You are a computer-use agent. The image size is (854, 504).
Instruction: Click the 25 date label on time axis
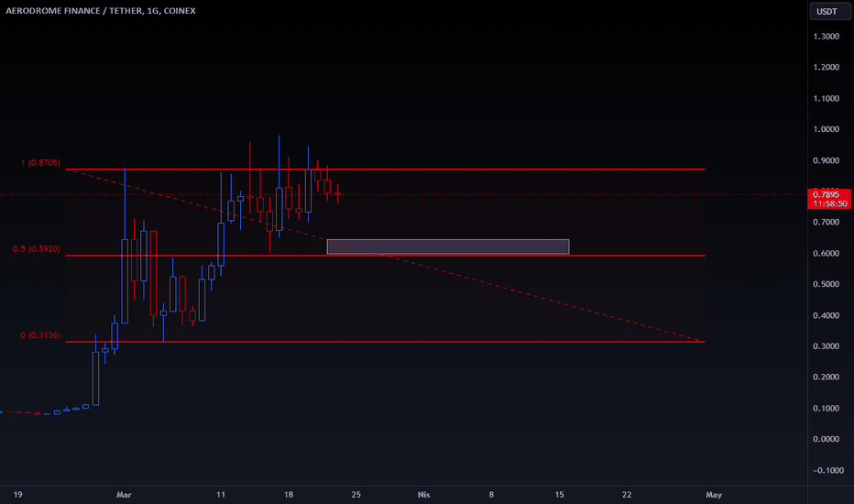tap(356, 495)
